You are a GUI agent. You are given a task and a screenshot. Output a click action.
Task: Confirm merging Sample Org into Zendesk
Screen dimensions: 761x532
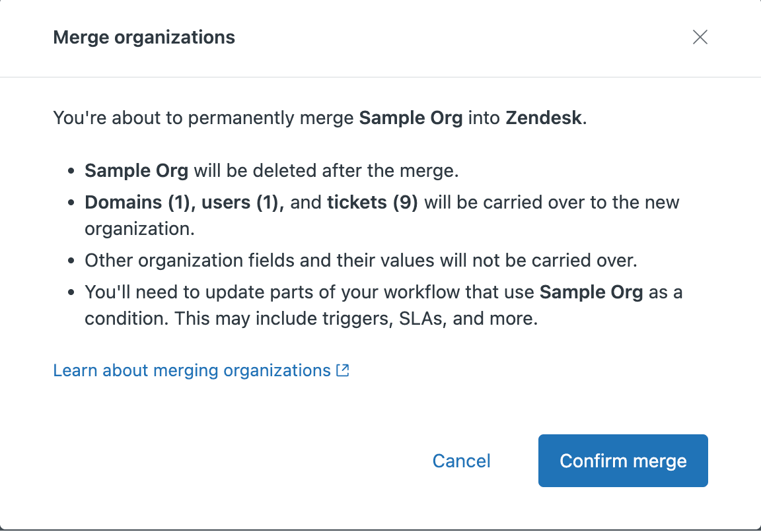click(622, 461)
